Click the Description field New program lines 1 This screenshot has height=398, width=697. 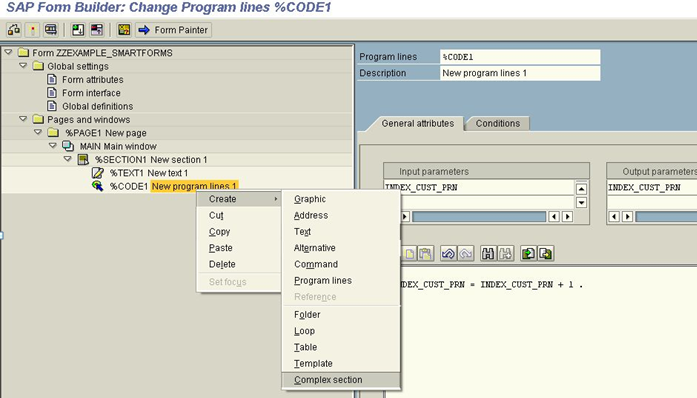pyautogui.click(x=520, y=73)
